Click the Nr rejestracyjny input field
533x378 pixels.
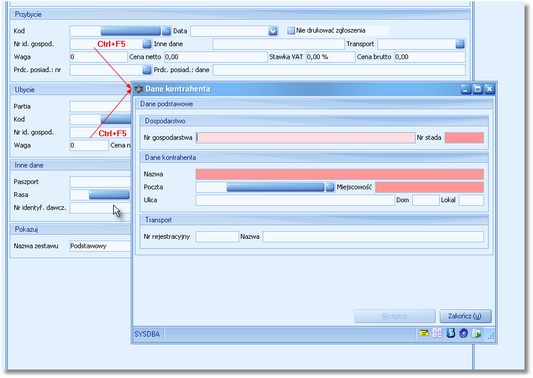point(217,237)
